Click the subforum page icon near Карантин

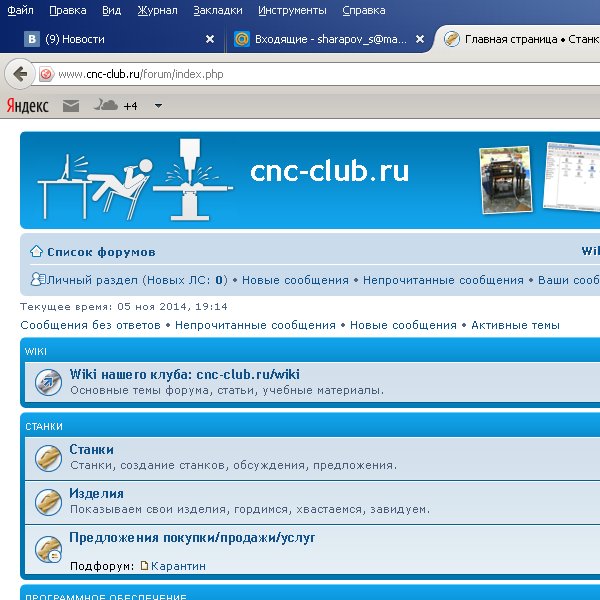(x=144, y=566)
